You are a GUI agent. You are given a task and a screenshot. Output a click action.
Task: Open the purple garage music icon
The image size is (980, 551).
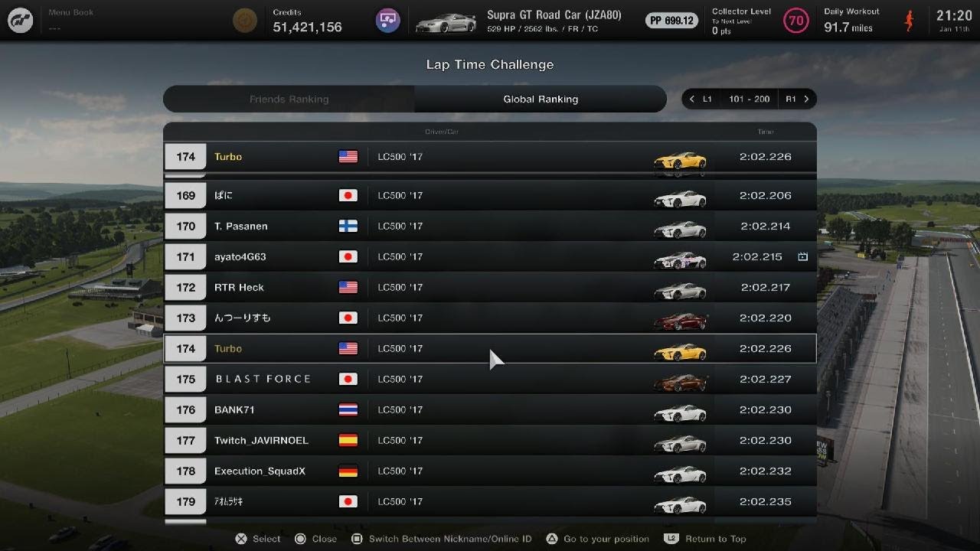point(388,21)
